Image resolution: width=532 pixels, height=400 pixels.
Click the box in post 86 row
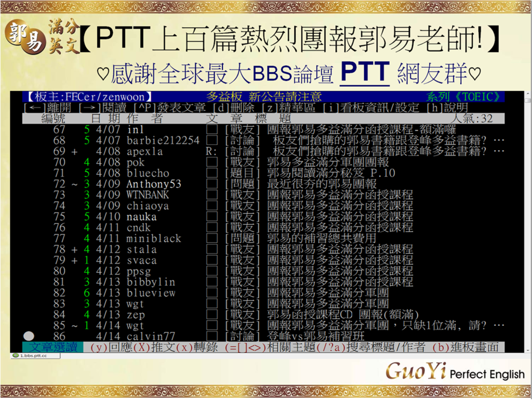(212, 336)
